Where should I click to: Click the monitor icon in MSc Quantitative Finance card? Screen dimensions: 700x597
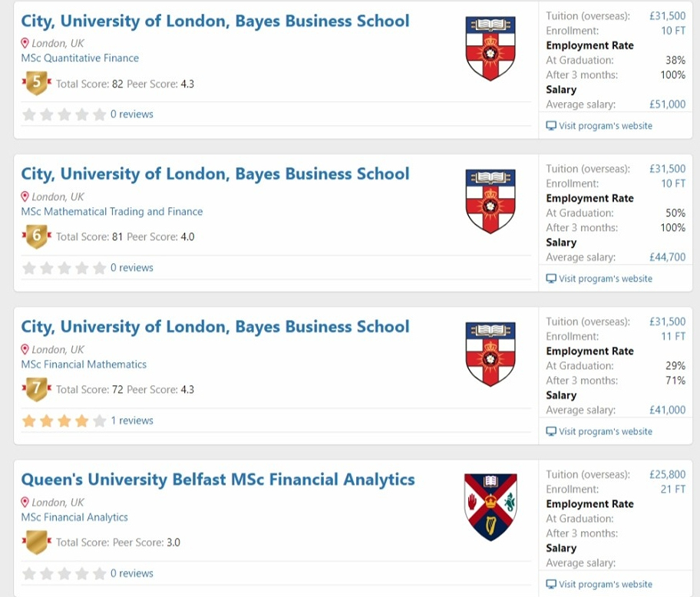tap(551, 126)
